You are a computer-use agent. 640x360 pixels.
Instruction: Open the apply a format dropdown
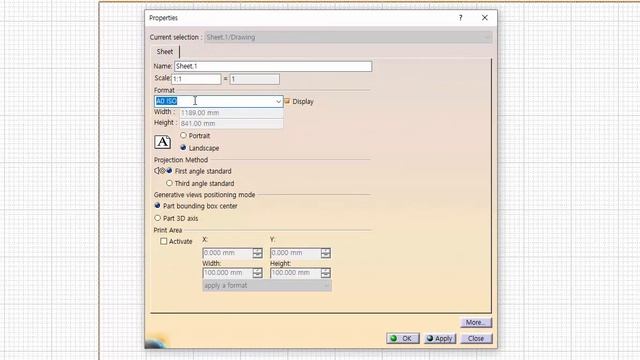tap(267, 285)
